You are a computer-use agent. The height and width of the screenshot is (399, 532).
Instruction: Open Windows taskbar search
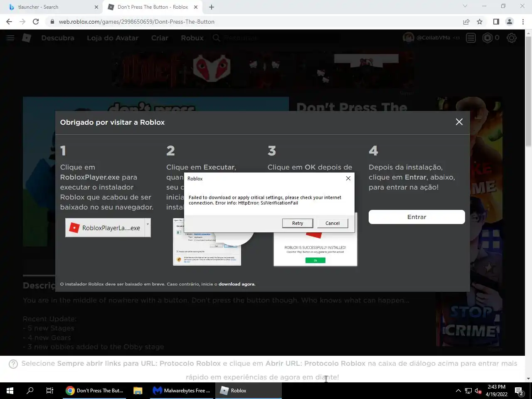(x=30, y=391)
